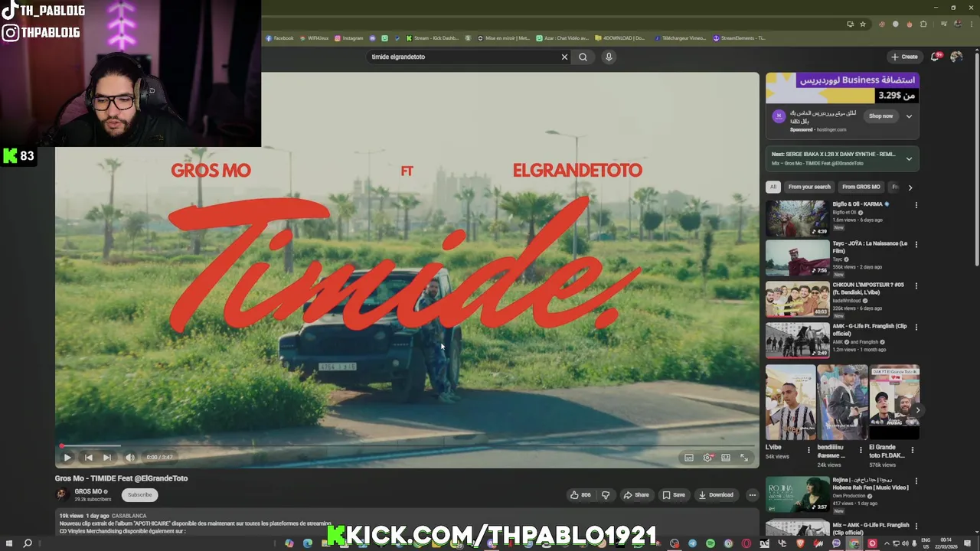Open the L'vibe short
This screenshot has width=980, height=551.
(x=791, y=403)
